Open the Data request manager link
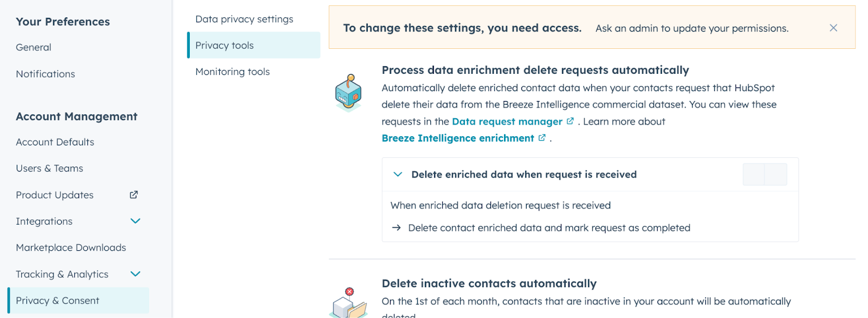868x318 pixels. point(507,122)
